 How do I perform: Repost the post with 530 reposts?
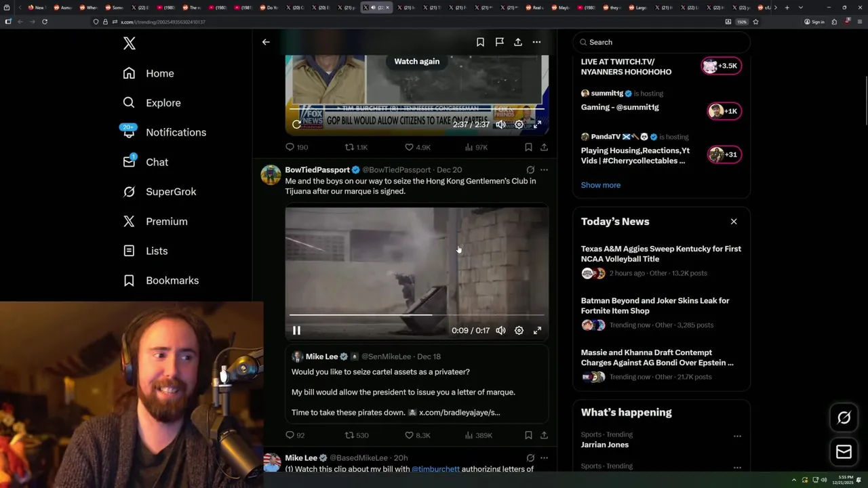coord(356,435)
